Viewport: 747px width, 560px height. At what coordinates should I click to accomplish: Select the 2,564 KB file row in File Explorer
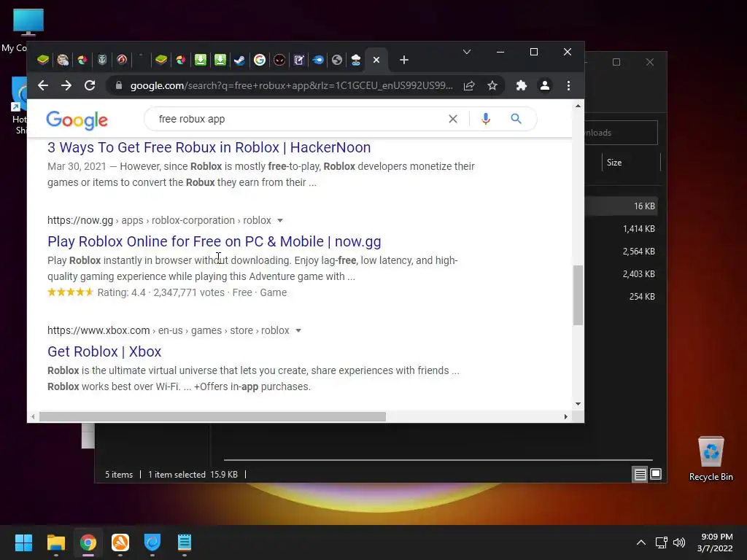[622, 252]
